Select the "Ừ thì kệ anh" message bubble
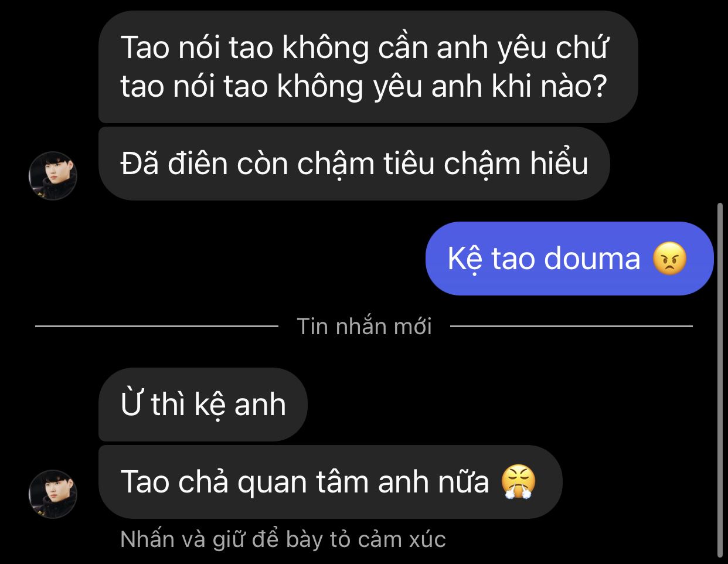Image resolution: width=728 pixels, height=564 pixels. pos(203,405)
